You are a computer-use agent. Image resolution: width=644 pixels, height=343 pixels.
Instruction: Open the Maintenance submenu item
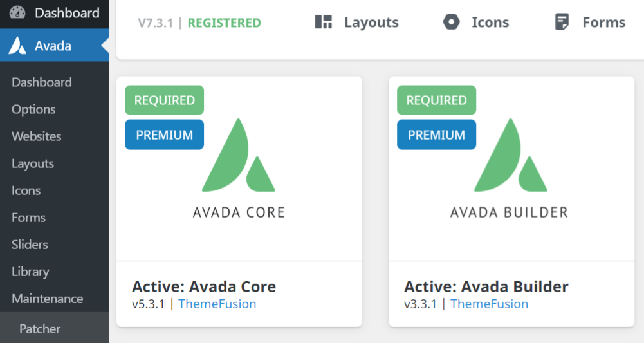(x=47, y=299)
